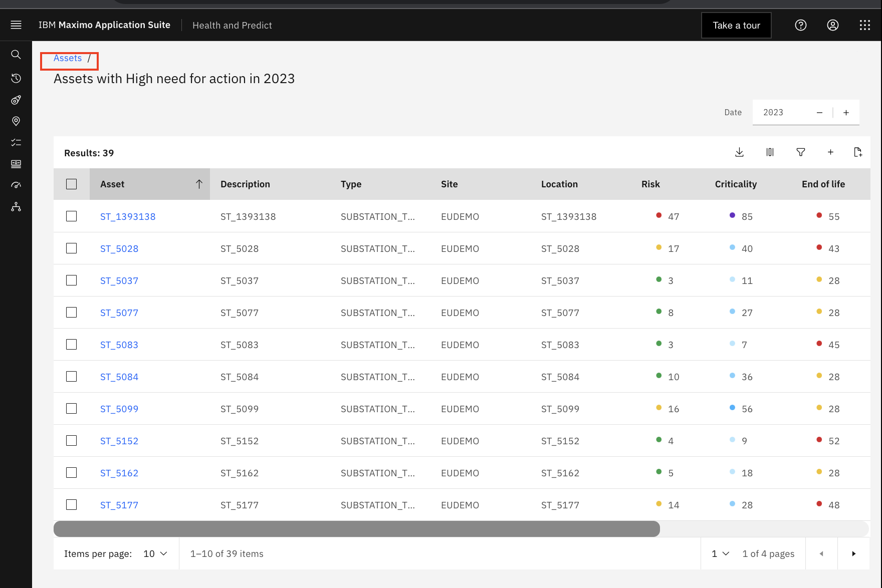Open the app switcher grid icon

(x=865, y=25)
